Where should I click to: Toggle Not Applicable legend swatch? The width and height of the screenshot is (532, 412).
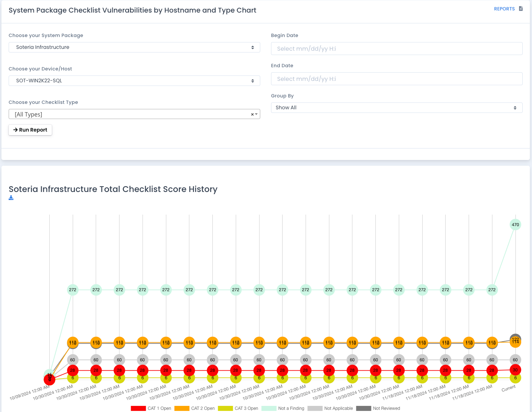coord(315,408)
